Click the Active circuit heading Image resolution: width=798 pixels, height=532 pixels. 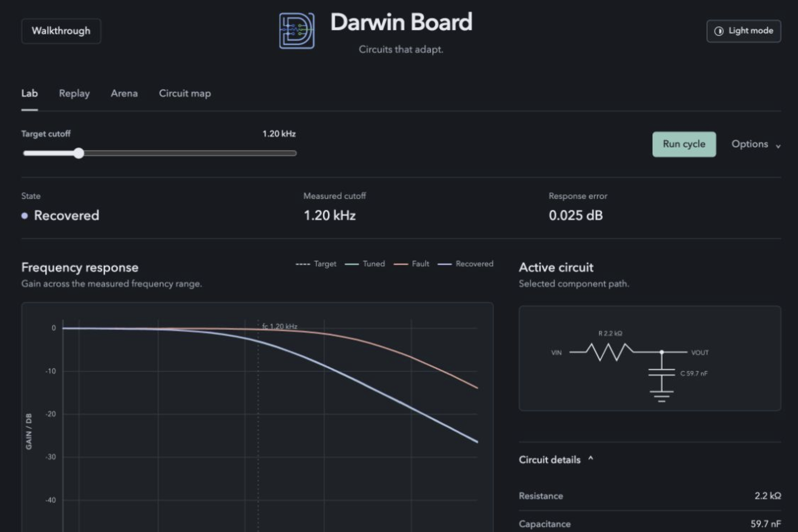pos(556,267)
